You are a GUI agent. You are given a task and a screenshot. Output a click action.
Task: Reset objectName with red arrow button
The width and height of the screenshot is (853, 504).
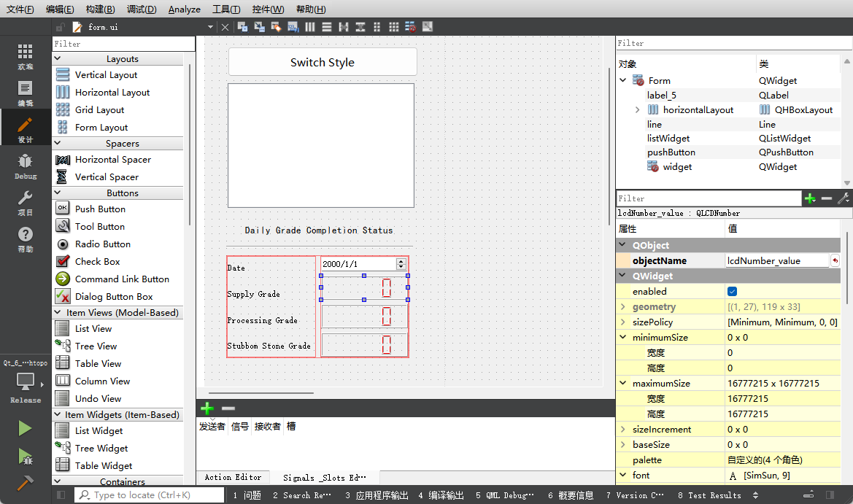(x=835, y=260)
